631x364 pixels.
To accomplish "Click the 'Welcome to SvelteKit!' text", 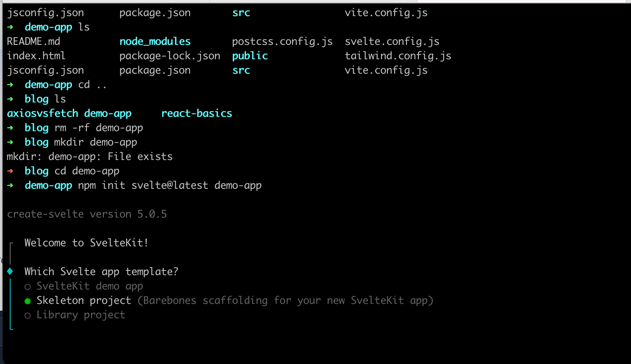I will [86, 243].
